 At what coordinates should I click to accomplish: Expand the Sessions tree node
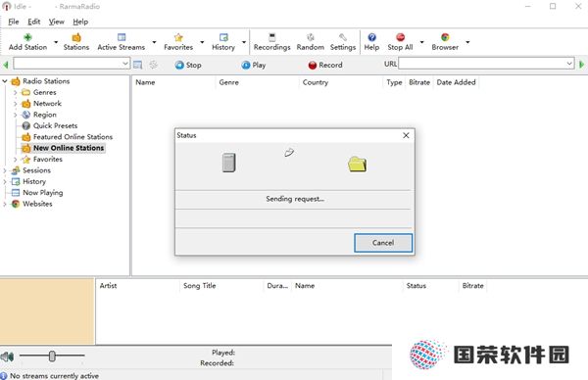(5, 170)
